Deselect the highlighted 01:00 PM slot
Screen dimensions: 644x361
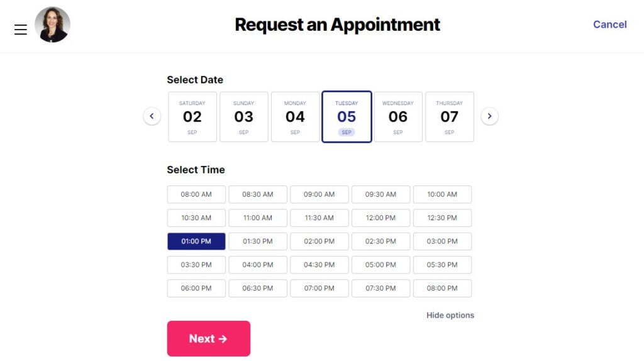point(196,242)
